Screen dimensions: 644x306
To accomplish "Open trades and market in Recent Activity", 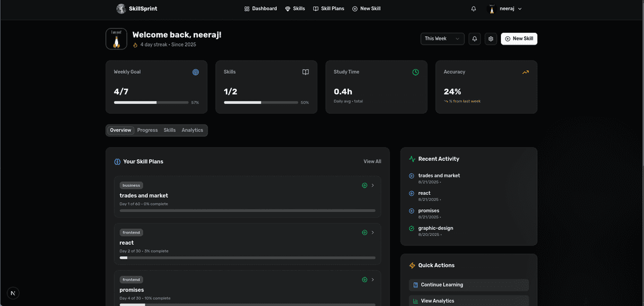I will pos(439,176).
